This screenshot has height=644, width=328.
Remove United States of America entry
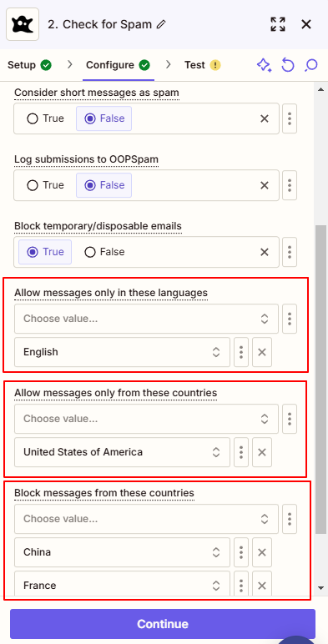point(262,452)
